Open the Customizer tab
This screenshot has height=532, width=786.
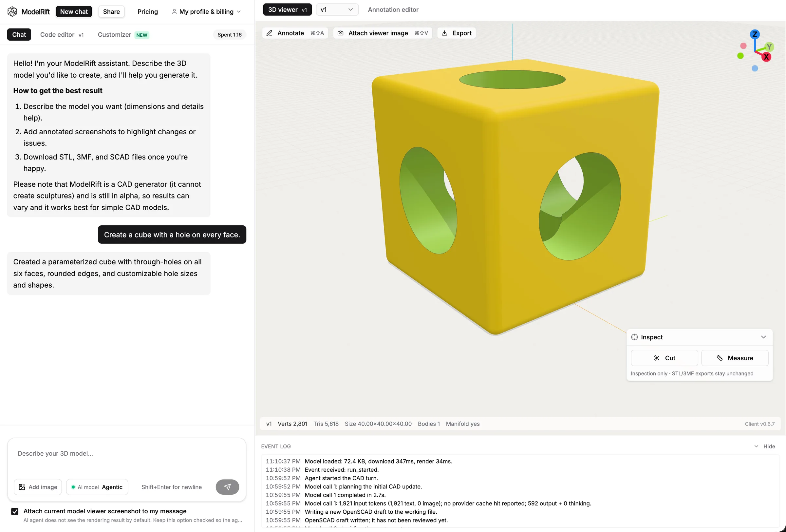123,34
